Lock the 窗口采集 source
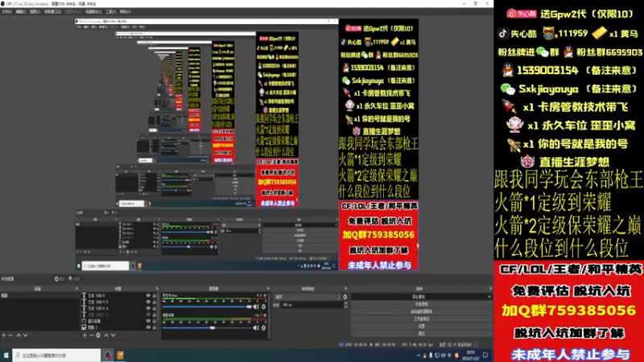The height and width of the screenshot is (362, 644). tap(155, 321)
